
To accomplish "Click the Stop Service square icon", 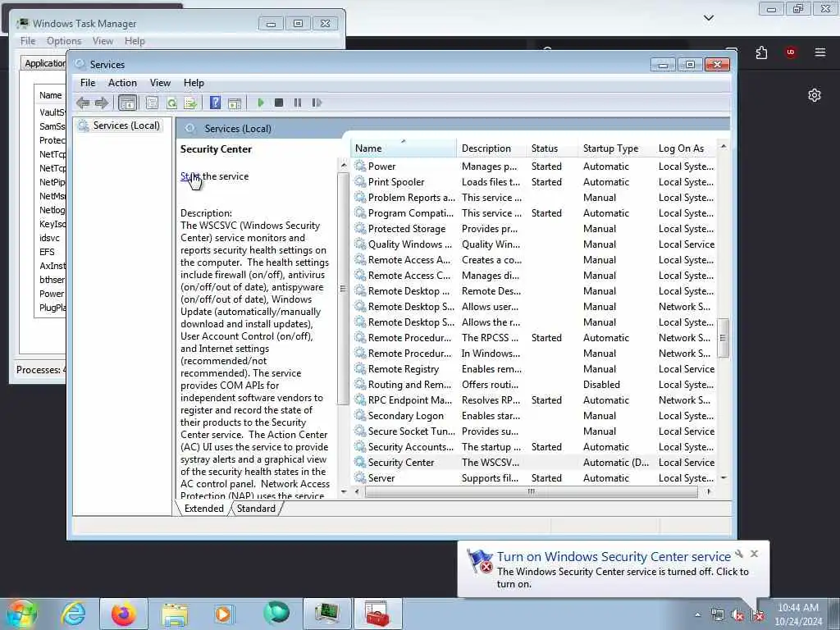I will [279, 103].
